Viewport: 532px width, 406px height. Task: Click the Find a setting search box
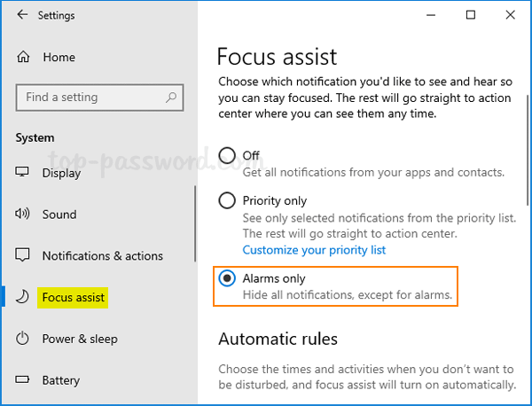pyautogui.click(x=93, y=98)
